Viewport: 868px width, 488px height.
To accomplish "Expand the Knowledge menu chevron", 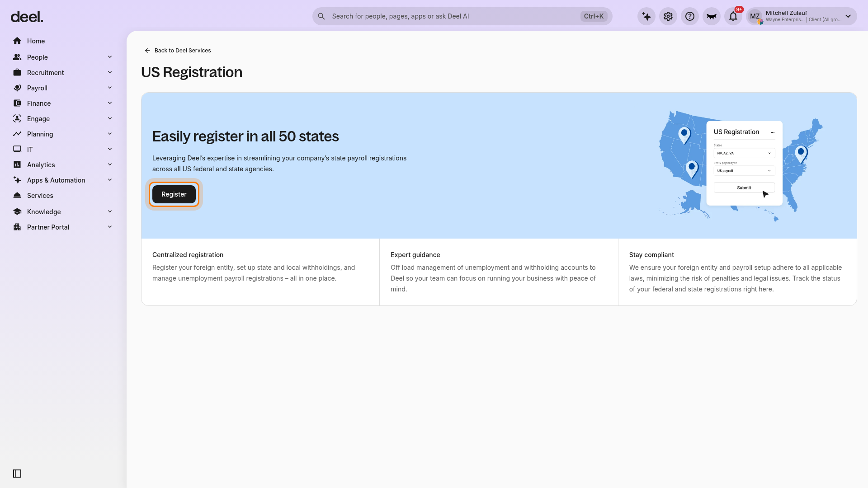I will (110, 211).
